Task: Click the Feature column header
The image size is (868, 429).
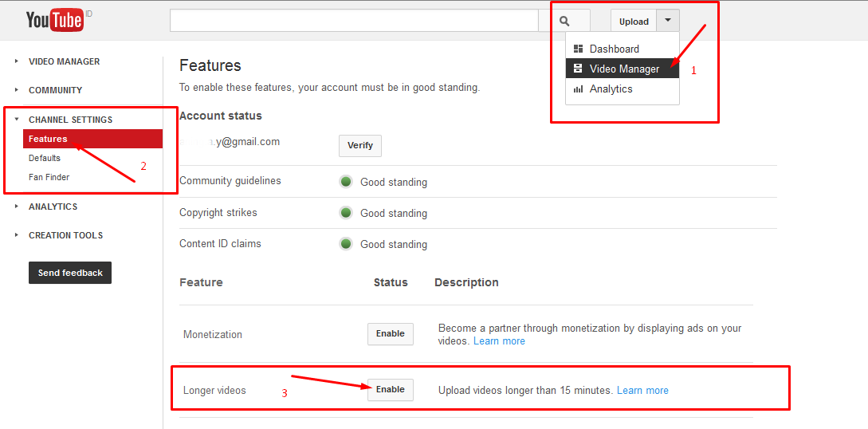Action: [201, 282]
